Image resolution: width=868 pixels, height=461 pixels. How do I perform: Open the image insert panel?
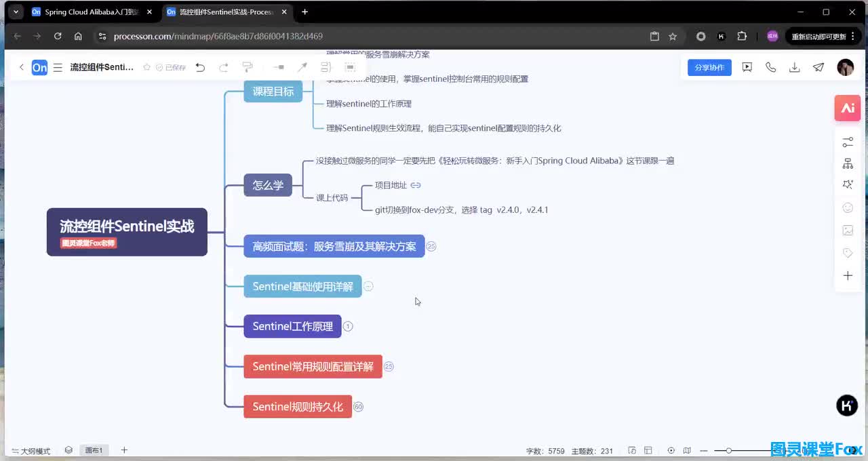(x=848, y=230)
